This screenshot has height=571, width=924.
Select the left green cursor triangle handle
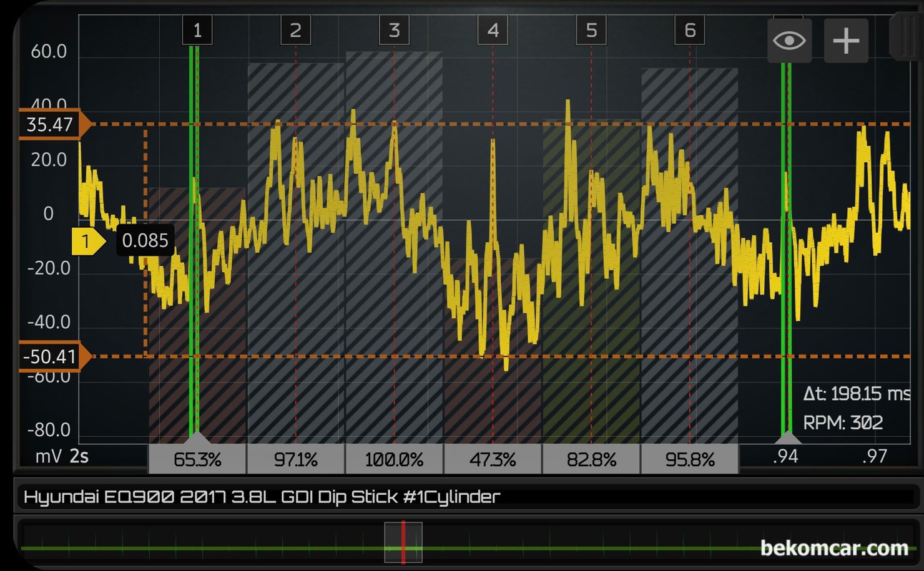pyautogui.click(x=196, y=437)
